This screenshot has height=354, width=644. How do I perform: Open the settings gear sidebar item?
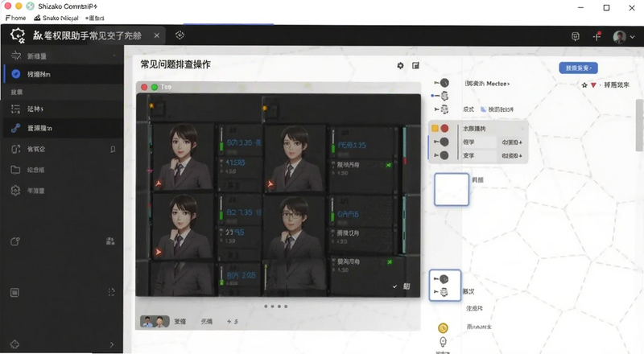point(15,191)
